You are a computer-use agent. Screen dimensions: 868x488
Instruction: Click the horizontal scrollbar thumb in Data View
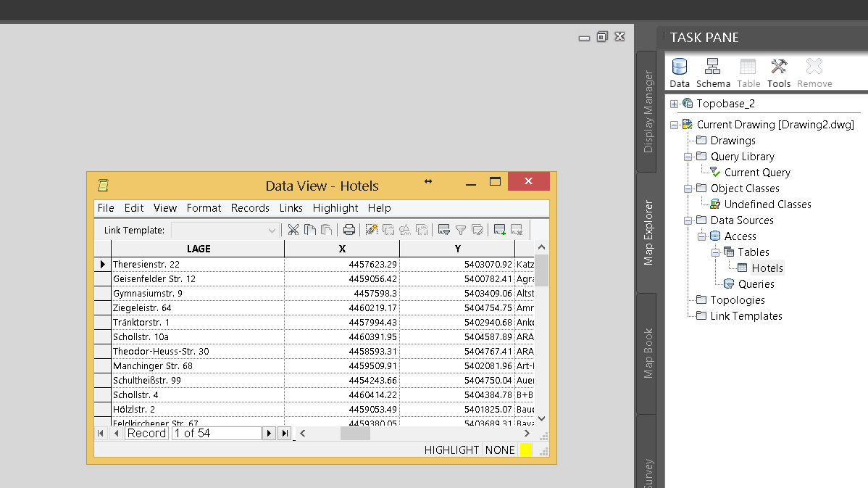355,433
